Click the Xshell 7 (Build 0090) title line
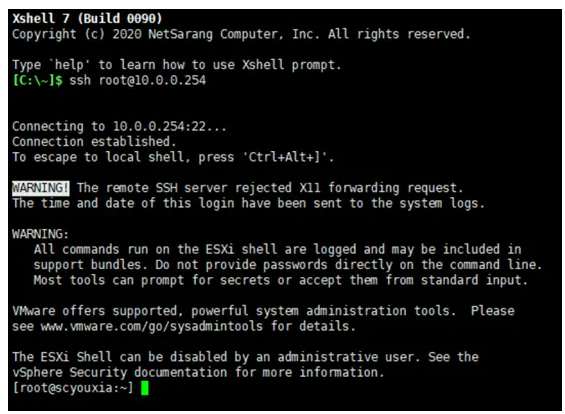This screenshot has width=565, height=414. pyautogui.click(x=87, y=18)
